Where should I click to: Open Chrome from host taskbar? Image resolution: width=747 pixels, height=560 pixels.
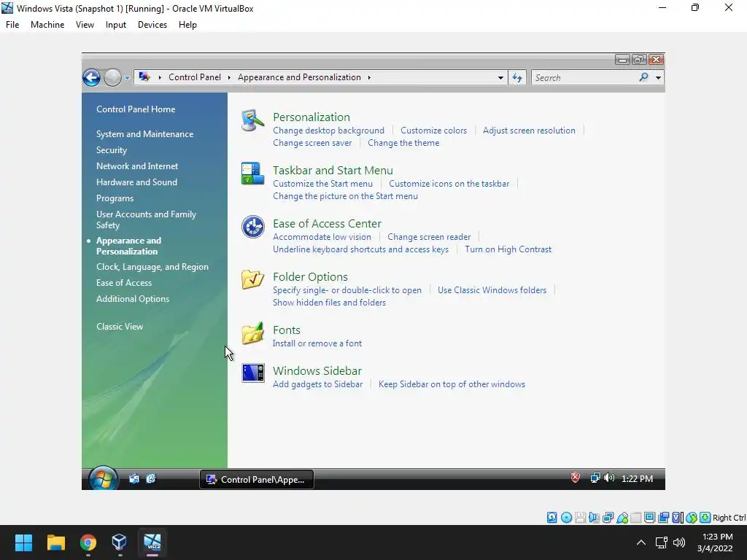pyautogui.click(x=88, y=542)
